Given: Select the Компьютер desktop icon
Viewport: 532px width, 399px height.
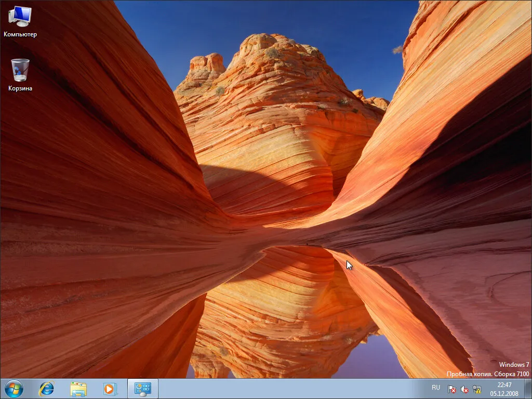Looking at the screenshot, I should (20, 21).
